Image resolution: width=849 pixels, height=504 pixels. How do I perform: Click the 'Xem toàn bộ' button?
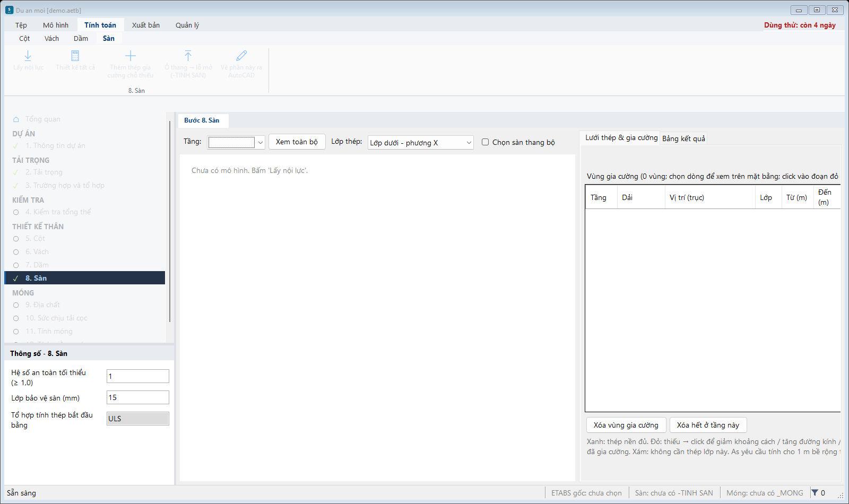297,142
